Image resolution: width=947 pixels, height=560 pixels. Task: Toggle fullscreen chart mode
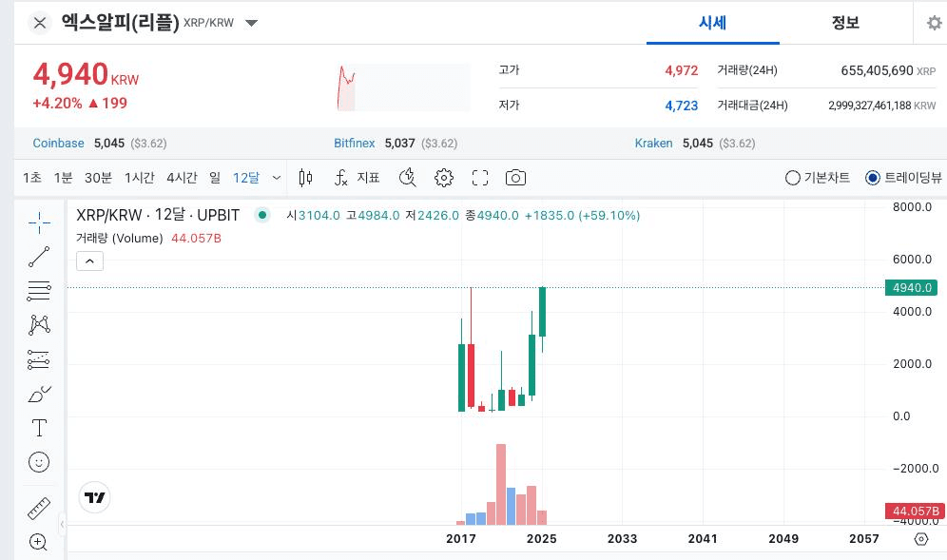pyautogui.click(x=480, y=178)
